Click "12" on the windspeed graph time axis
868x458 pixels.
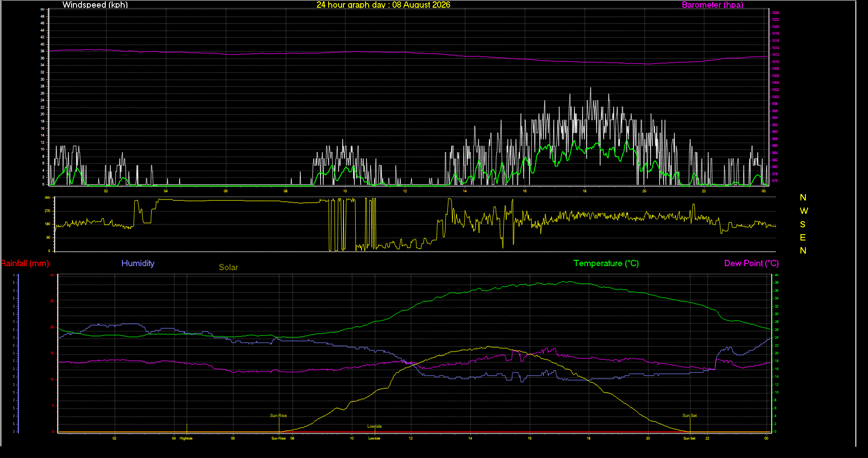pos(405,191)
